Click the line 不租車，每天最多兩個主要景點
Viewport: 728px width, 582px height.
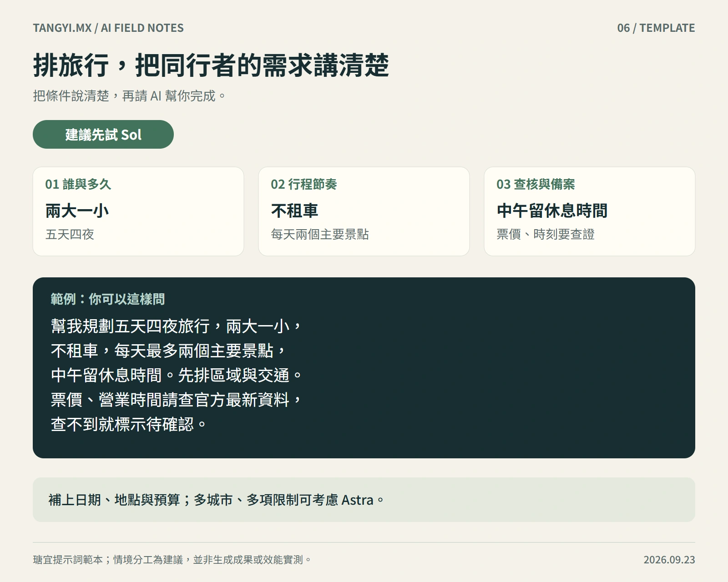[x=168, y=351]
